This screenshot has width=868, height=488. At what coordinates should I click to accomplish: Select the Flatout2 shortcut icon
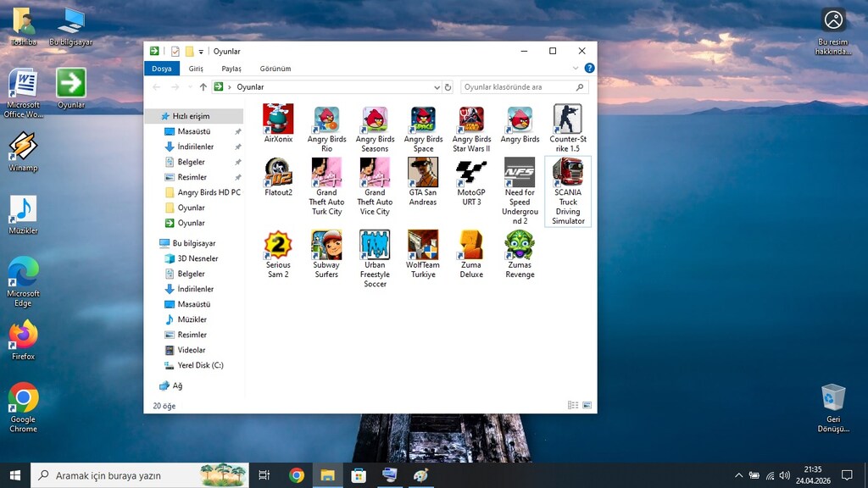click(278, 172)
